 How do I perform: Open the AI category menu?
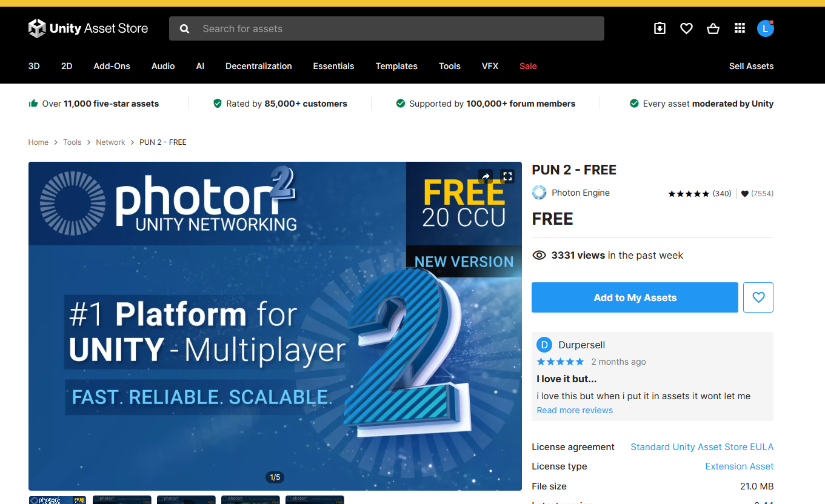point(200,66)
